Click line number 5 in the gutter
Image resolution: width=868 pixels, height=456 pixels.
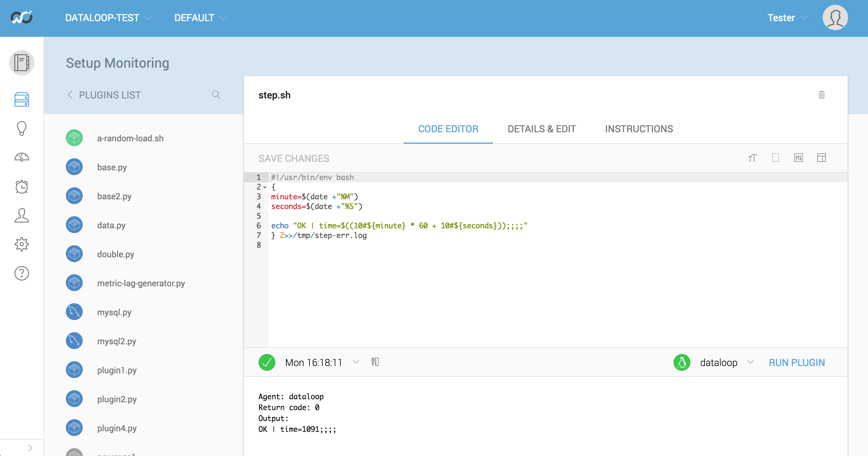click(259, 216)
